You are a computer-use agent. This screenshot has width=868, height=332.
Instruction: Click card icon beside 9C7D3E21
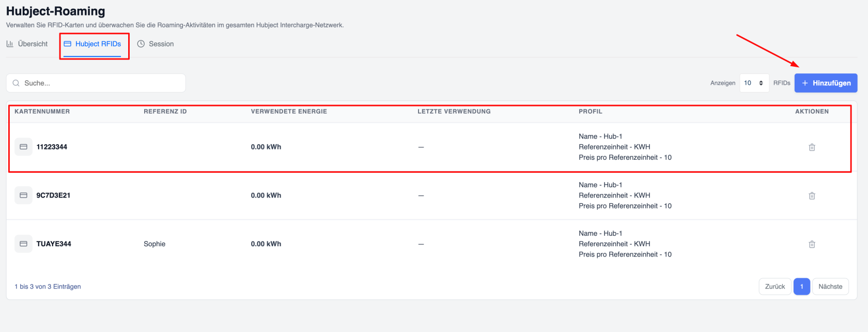tap(23, 195)
